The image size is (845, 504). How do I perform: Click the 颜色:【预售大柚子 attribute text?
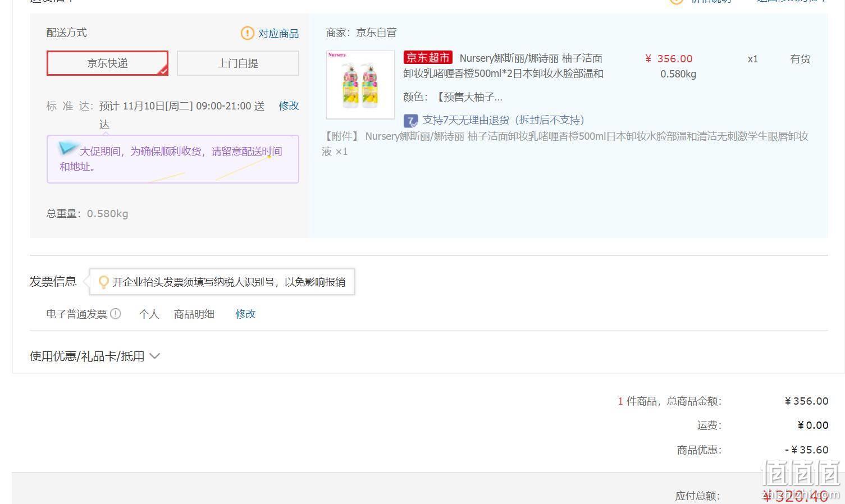pyautogui.click(x=453, y=97)
